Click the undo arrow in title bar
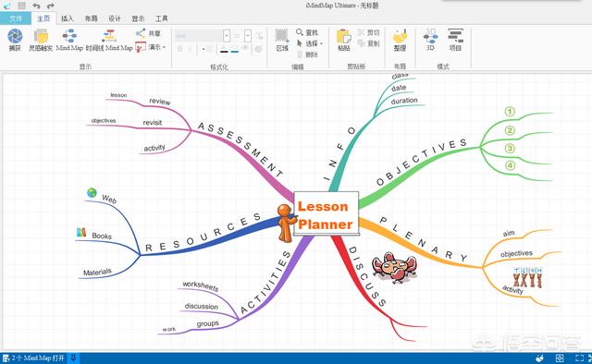This screenshot has width=592, height=364. [x=36, y=6]
